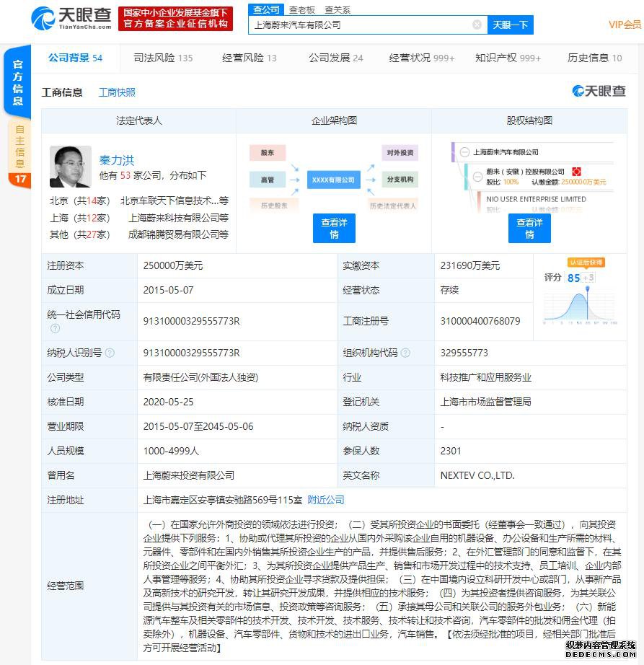Click the 分支机构 box in structure chart
644x665 pixels.
[x=400, y=180]
